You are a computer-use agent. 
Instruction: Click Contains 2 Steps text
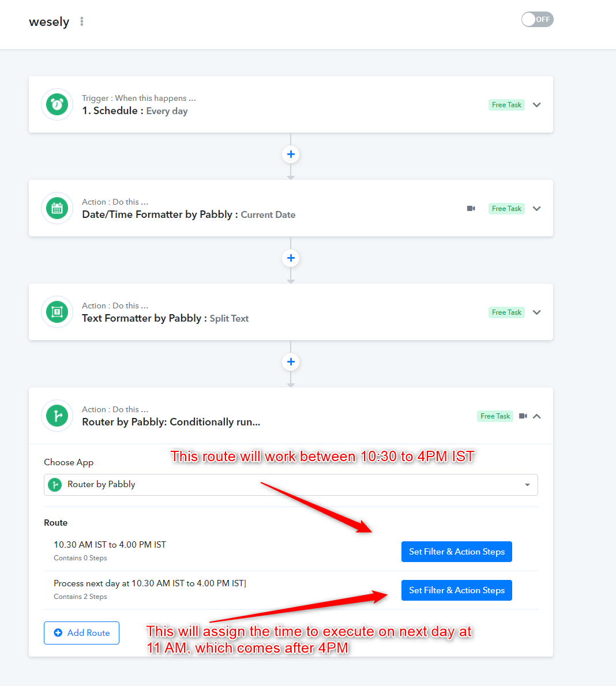(x=80, y=596)
